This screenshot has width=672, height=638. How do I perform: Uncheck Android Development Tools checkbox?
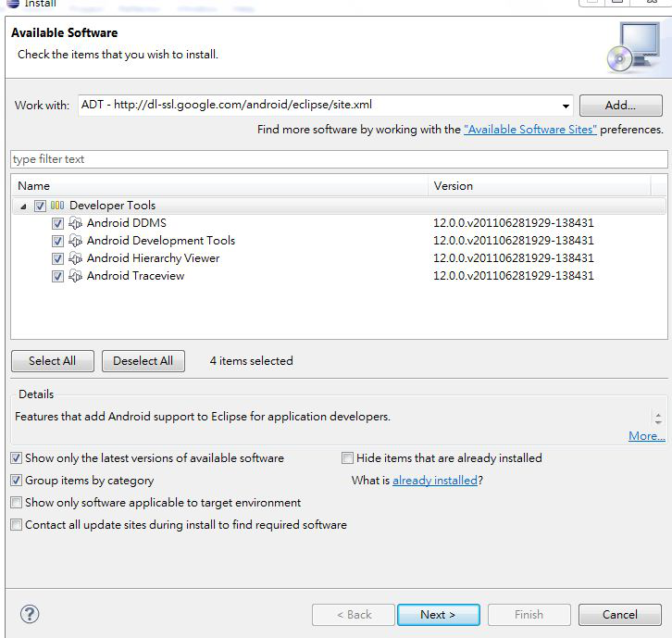[x=57, y=241]
